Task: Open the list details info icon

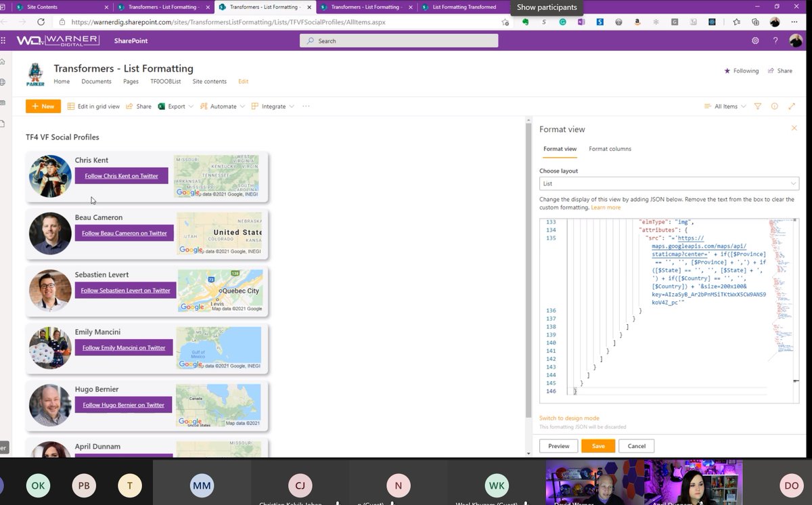Action: tap(774, 106)
